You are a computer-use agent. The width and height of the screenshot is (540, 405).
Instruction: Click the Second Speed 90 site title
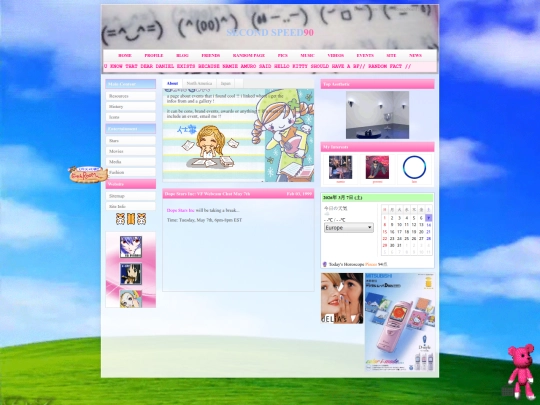coord(270,33)
